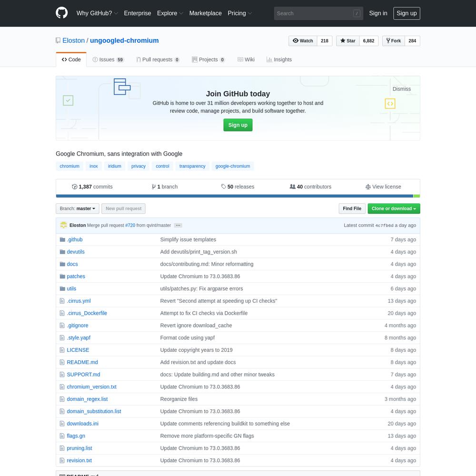Click the file icon beside pruning.list

(x=62, y=448)
